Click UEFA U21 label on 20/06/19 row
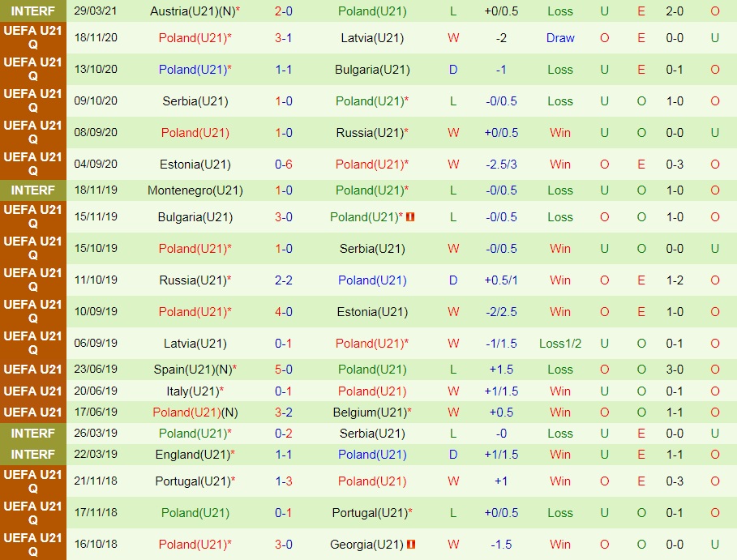 (33, 391)
